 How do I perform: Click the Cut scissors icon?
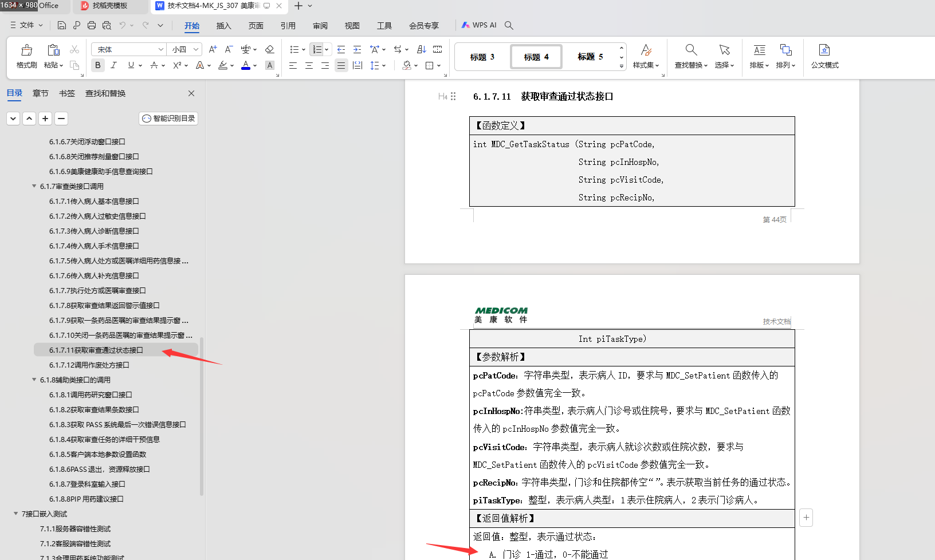coord(74,50)
